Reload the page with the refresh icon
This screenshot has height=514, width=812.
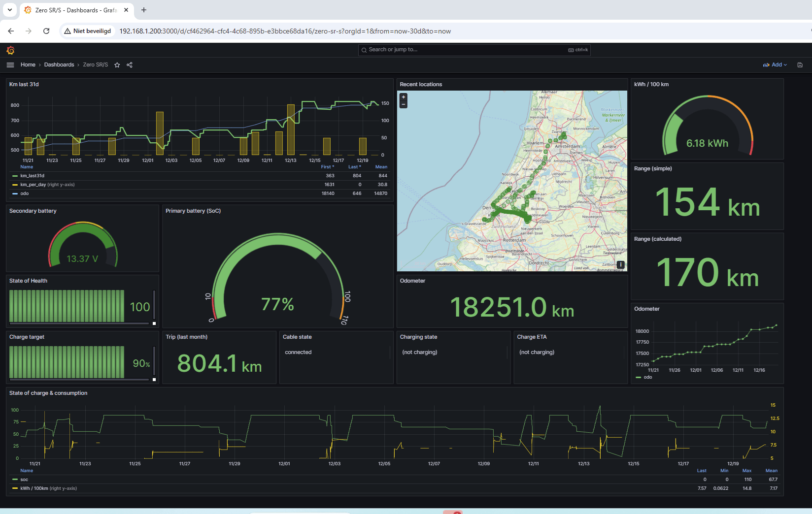pyautogui.click(x=46, y=31)
